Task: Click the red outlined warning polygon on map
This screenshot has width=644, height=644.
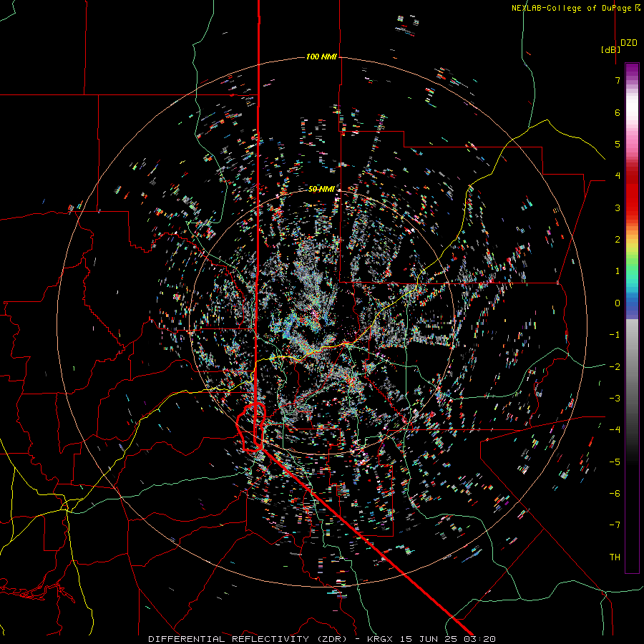Action: [x=251, y=427]
